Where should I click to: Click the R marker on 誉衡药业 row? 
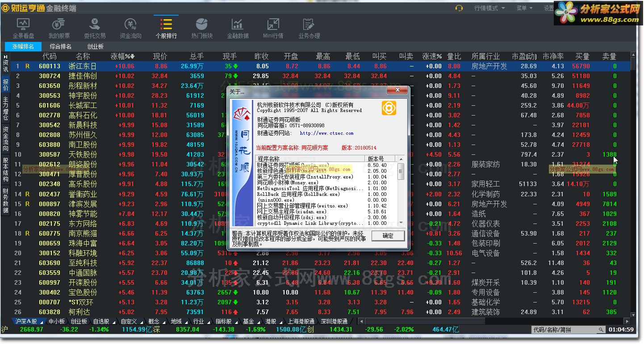coord(27,194)
